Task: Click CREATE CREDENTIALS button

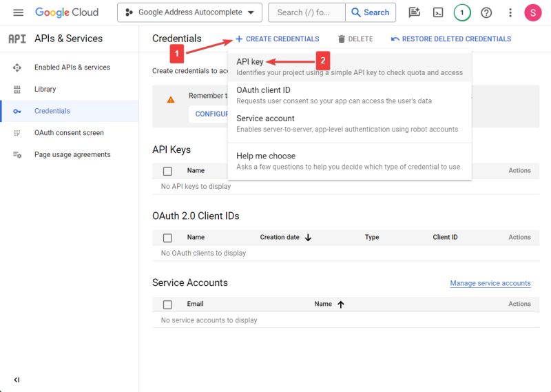Action: click(x=278, y=39)
